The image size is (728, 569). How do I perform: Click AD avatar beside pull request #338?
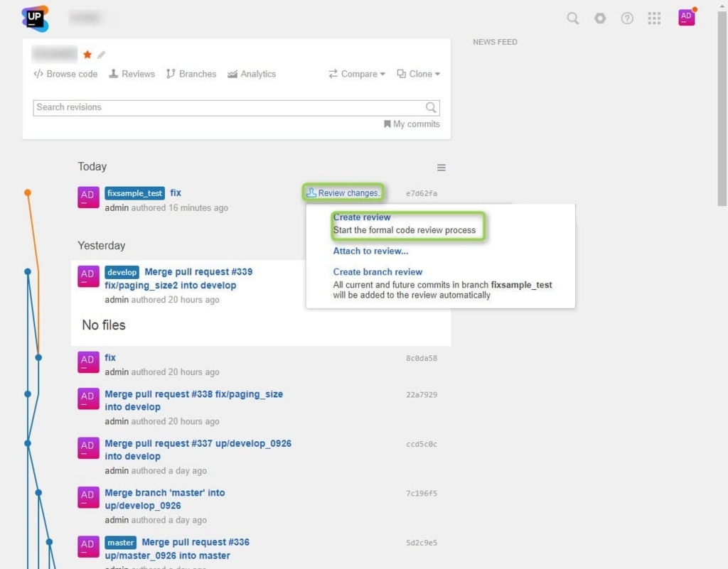point(88,399)
